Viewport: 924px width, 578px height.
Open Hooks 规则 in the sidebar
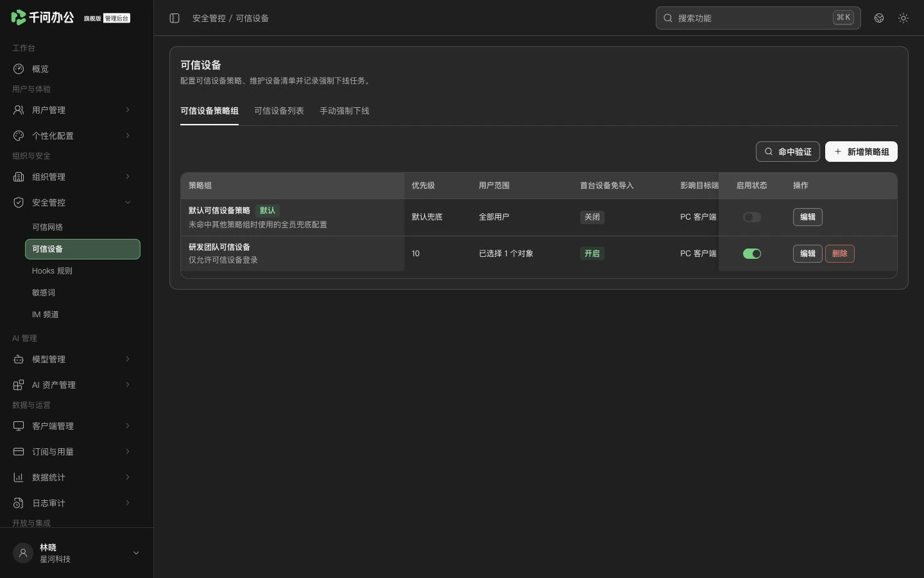coord(83,271)
